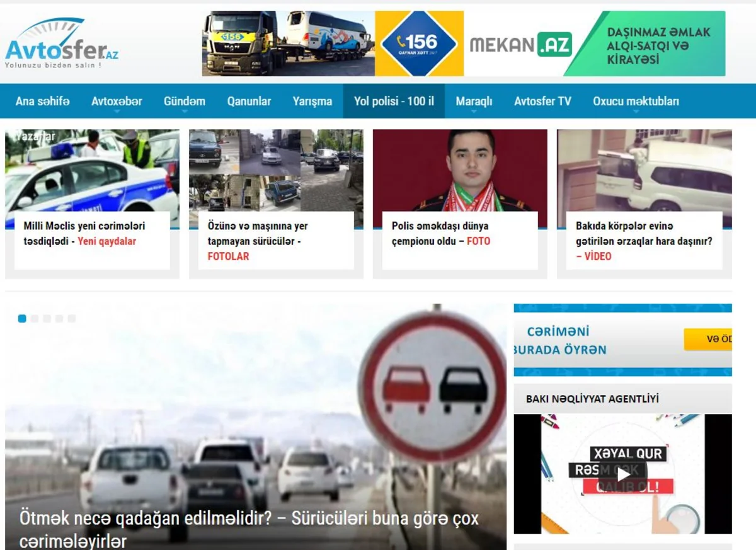Open the police champion portrait thumbnail
756x550 pixels.
click(x=460, y=171)
